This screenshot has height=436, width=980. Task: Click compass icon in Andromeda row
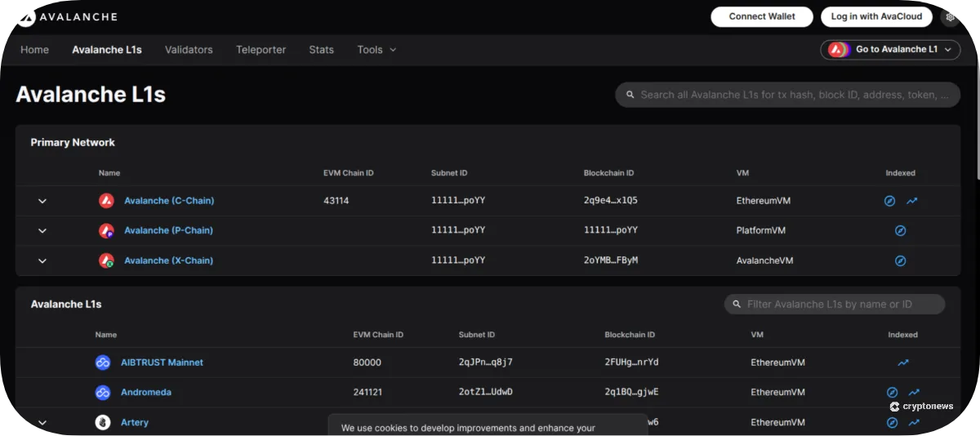point(892,393)
